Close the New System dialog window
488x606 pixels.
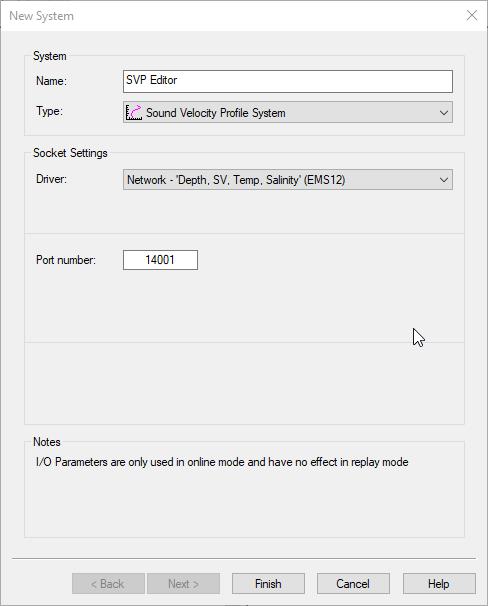(472, 15)
